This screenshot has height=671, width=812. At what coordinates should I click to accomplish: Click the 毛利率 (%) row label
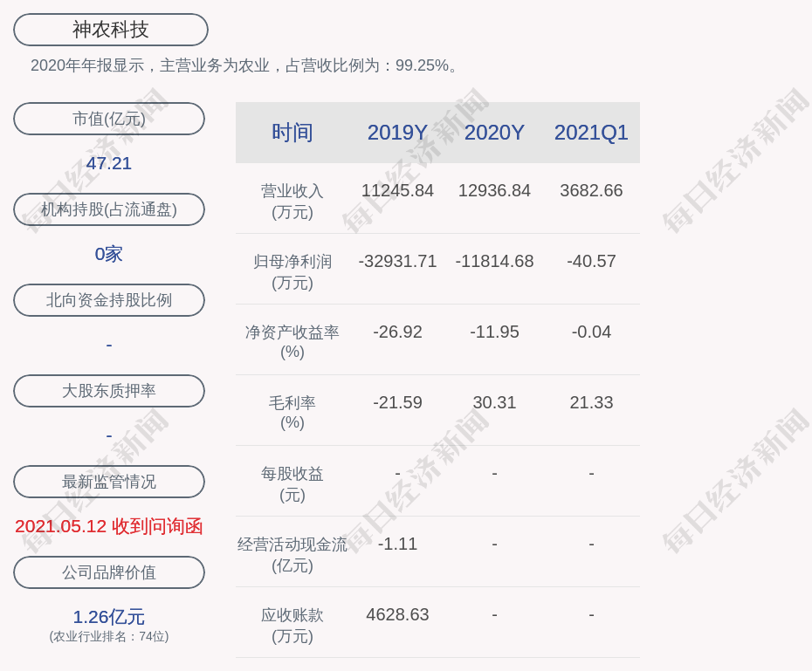click(x=292, y=413)
